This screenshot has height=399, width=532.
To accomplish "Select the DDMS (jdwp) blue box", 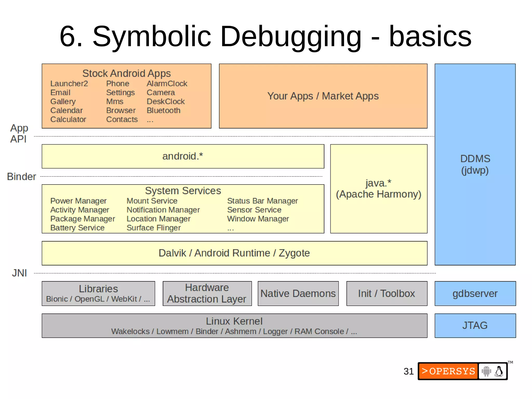I will tap(475, 164).
